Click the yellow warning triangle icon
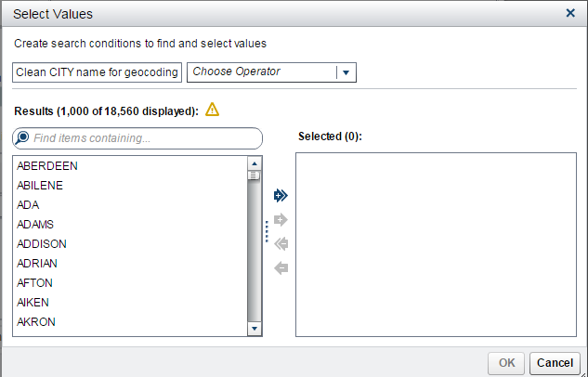588x377 pixels. (213, 110)
